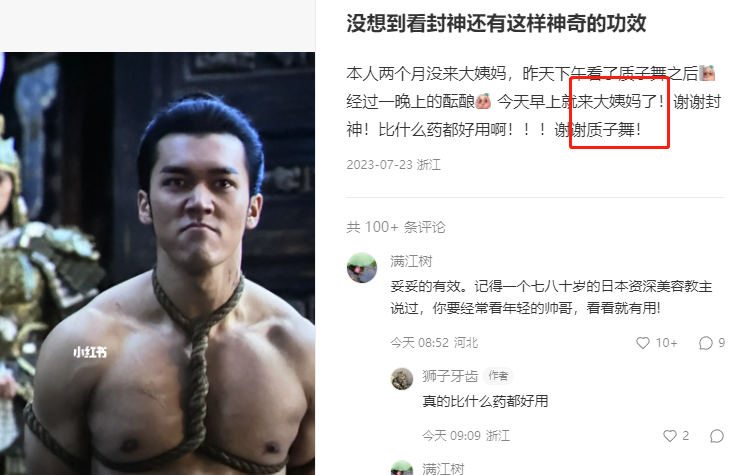Click the post date 2023-07-23 浙江

[x=394, y=165]
